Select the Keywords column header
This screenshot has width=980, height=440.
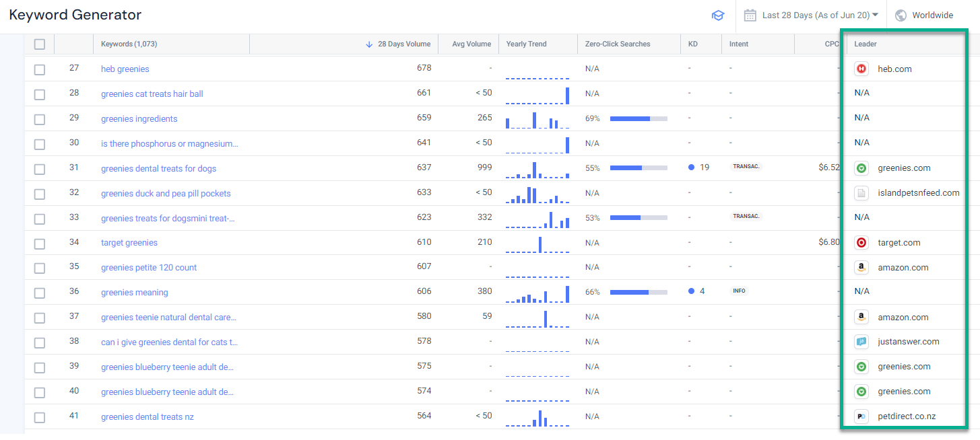tap(130, 44)
